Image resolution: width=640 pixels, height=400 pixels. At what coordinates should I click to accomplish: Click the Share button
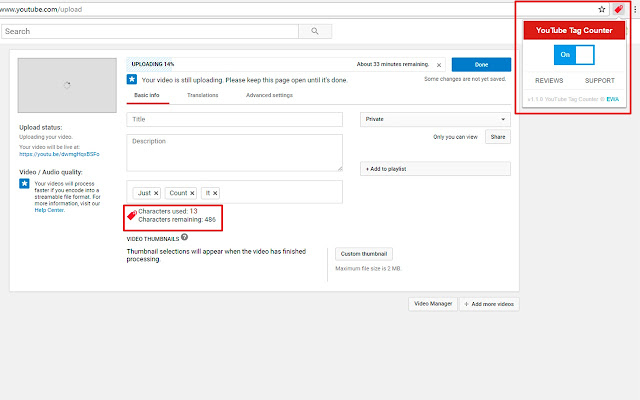498,137
